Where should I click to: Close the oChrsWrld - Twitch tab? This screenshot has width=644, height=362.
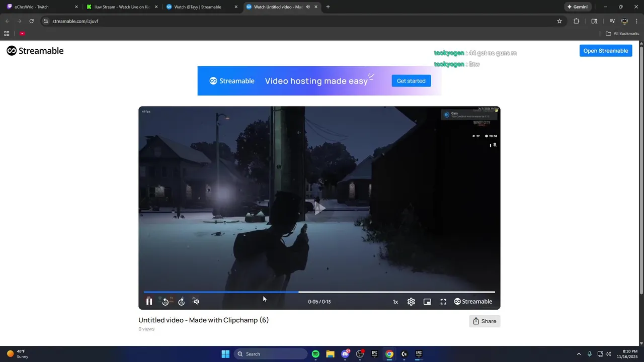(76, 7)
